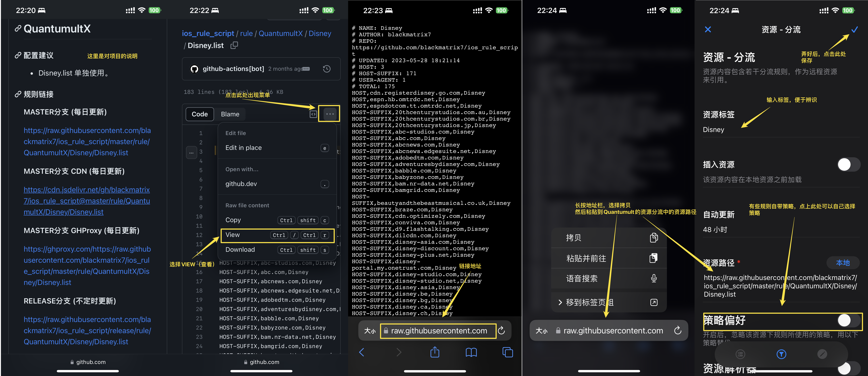Select code line 'HOST-SUFFIX,abc.com,Disney' at line 16
The width and height of the screenshot is (868, 376).
click(x=264, y=272)
